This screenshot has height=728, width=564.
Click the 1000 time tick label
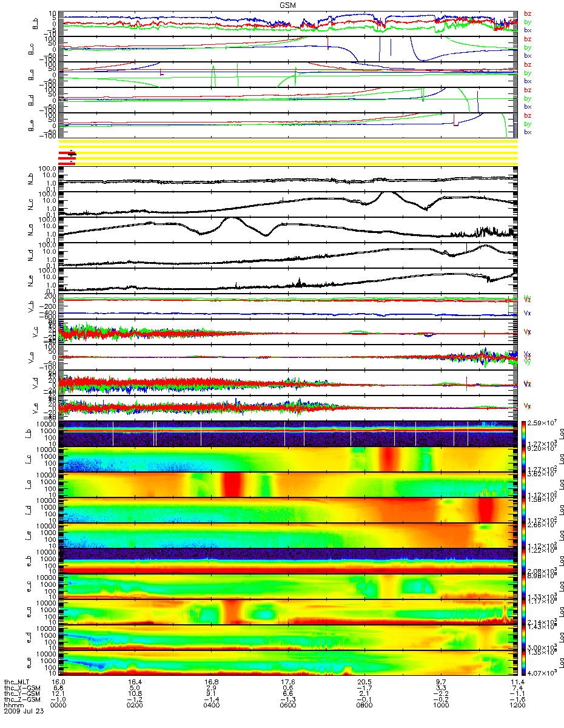tap(441, 705)
